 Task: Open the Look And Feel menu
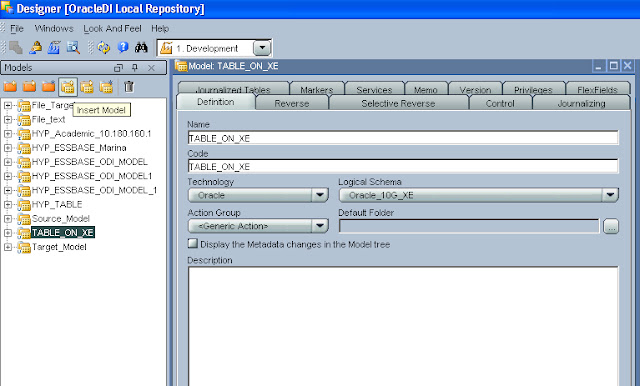pyautogui.click(x=112, y=29)
